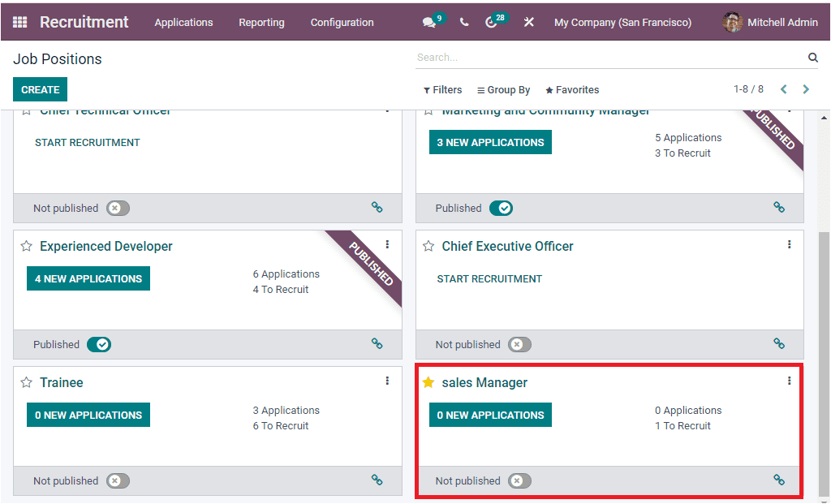This screenshot has width=831, height=504.
Task: Unpublish the Experienced Developer job
Action: pos(99,344)
